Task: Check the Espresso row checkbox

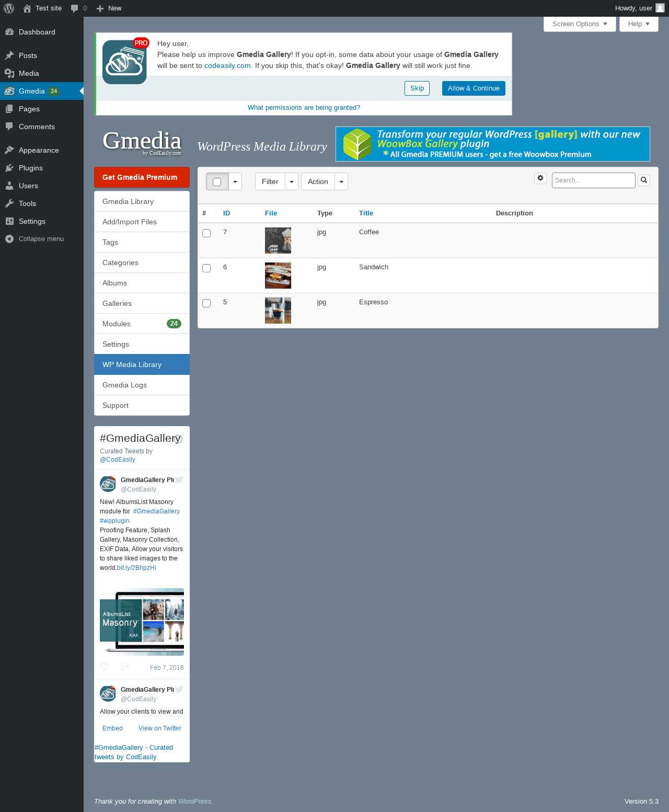Action: tap(206, 303)
